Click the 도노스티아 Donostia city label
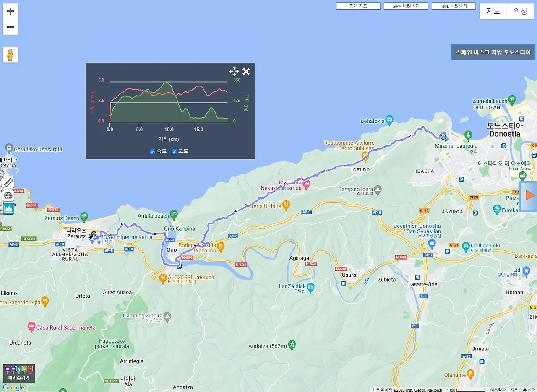The image size is (537, 392). [505, 130]
